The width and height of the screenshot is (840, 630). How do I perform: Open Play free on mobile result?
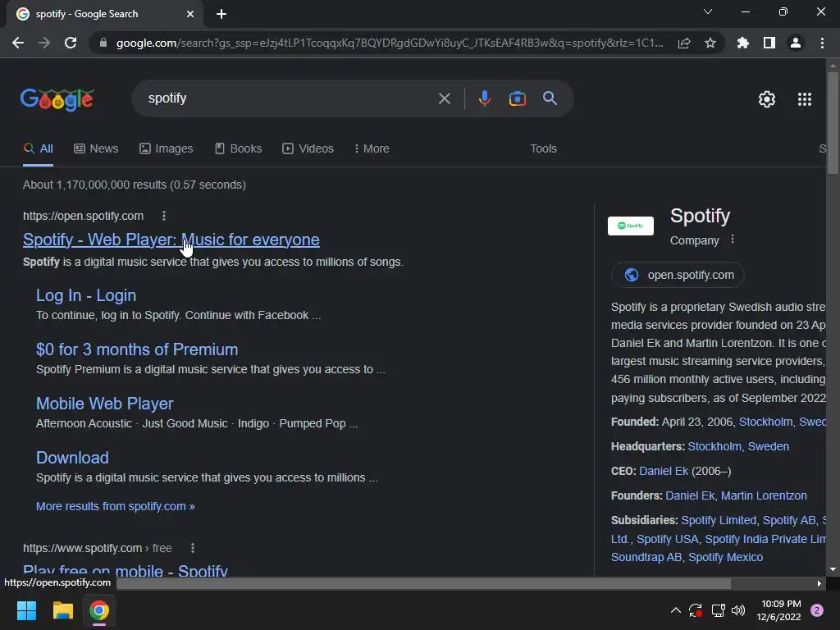coord(126,570)
